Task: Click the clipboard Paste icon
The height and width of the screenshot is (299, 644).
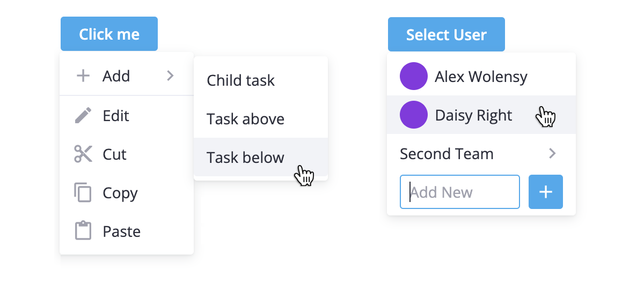Action: [x=83, y=231]
